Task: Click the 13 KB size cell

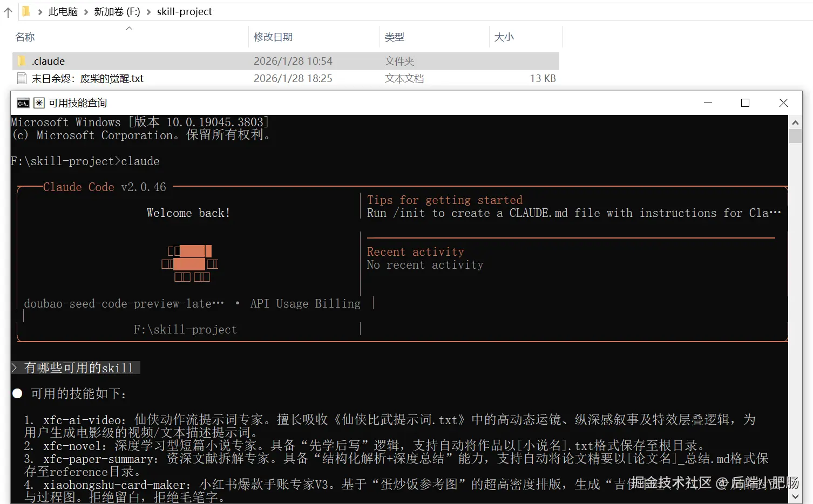Action: tap(543, 78)
